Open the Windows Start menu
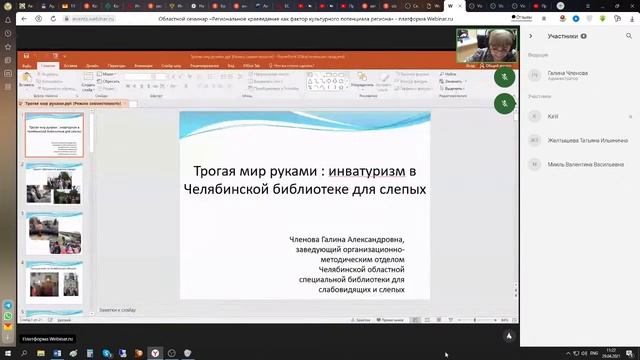This screenshot has width=640, height=360. pyautogui.click(x=8, y=353)
